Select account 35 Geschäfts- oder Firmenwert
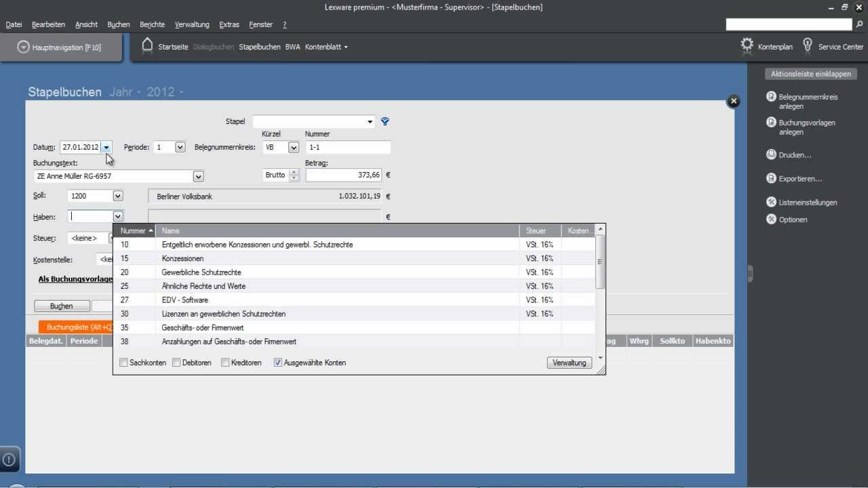 [354, 327]
